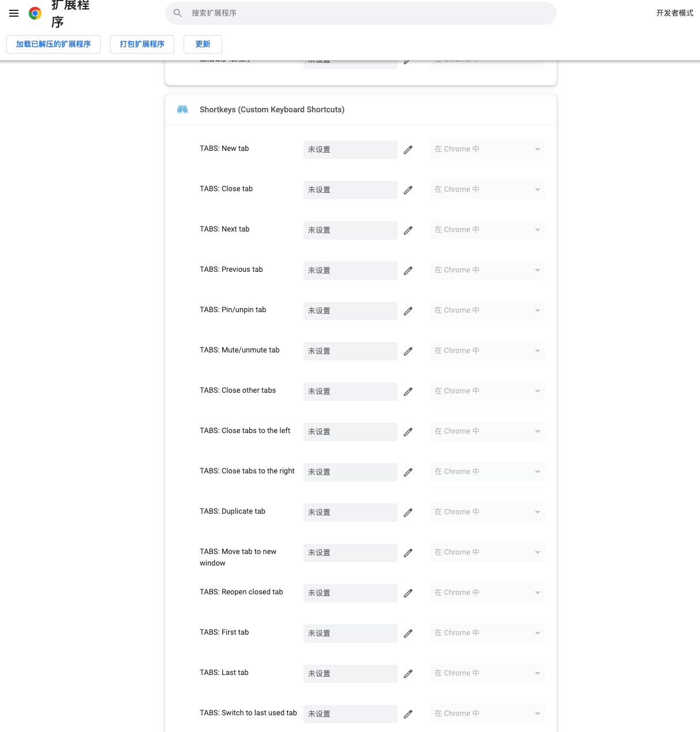700x732 pixels.
Task: Open the hamburger main menu
Action: click(14, 13)
